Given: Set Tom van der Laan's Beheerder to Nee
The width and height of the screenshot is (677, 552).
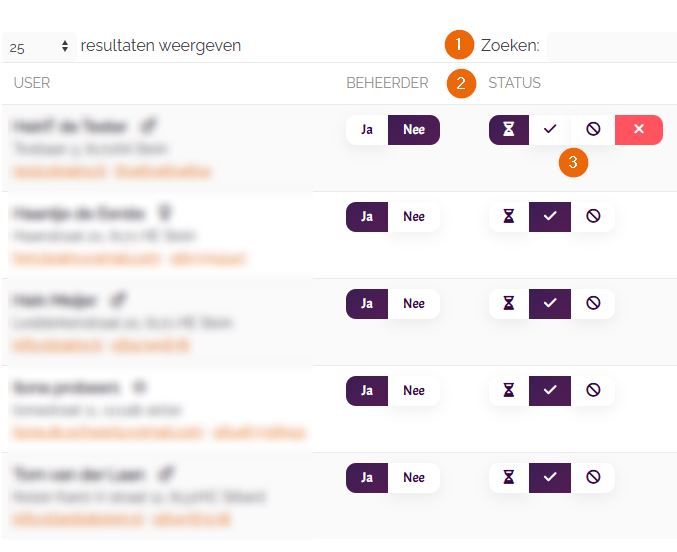Looking at the screenshot, I should 414,478.
